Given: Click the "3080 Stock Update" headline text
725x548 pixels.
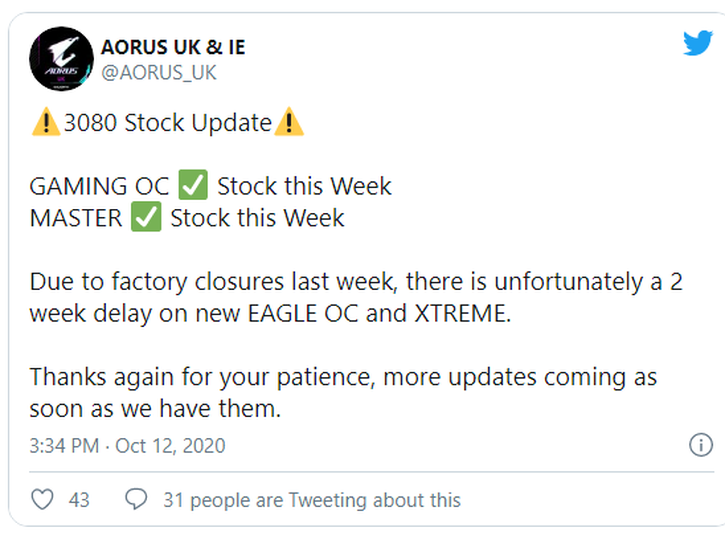Looking at the screenshot, I should [x=167, y=123].
